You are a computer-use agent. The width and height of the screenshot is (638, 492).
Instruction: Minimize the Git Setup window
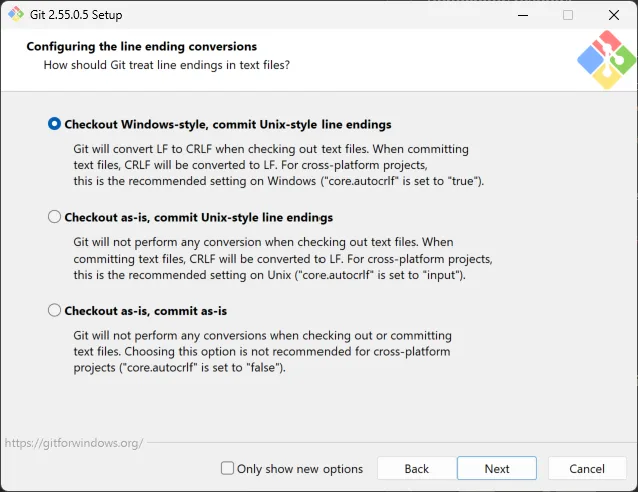[523, 15]
